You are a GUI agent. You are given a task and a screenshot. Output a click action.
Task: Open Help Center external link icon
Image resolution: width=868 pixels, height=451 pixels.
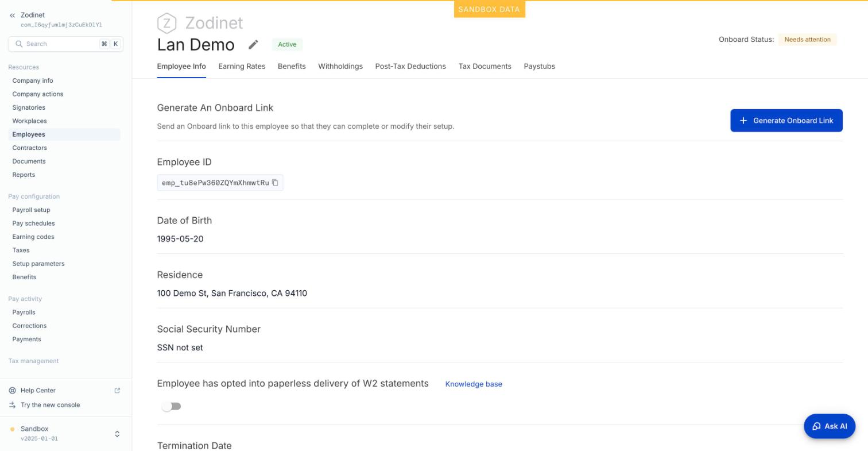coord(117,391)
